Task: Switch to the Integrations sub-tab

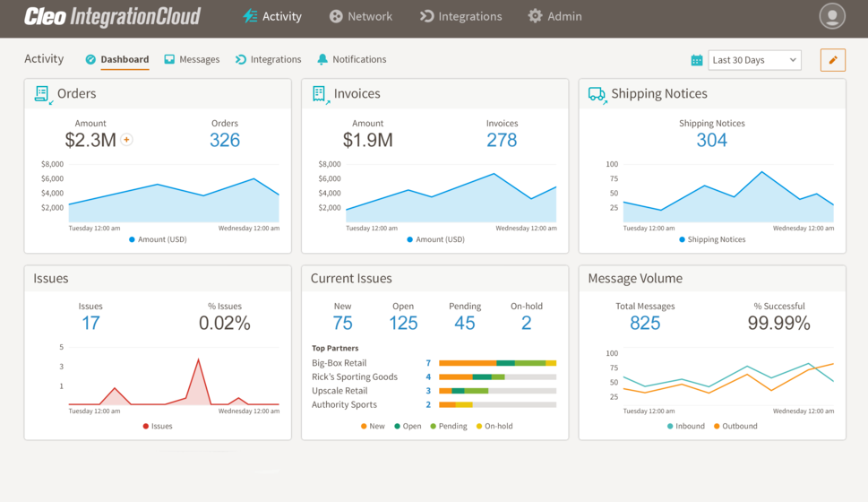Action: [x=268, y=59]
